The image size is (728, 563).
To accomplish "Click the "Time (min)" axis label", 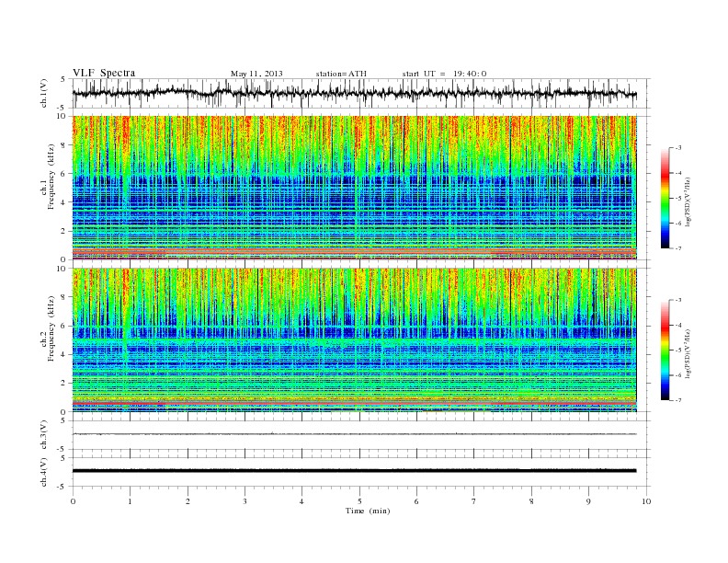I will 368,511.
